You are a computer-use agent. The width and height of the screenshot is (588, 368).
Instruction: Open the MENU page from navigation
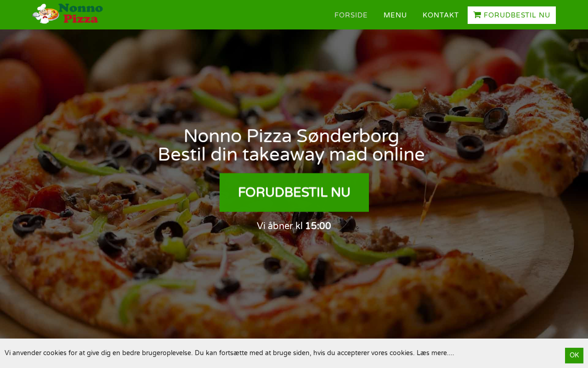tap(395, 15)
